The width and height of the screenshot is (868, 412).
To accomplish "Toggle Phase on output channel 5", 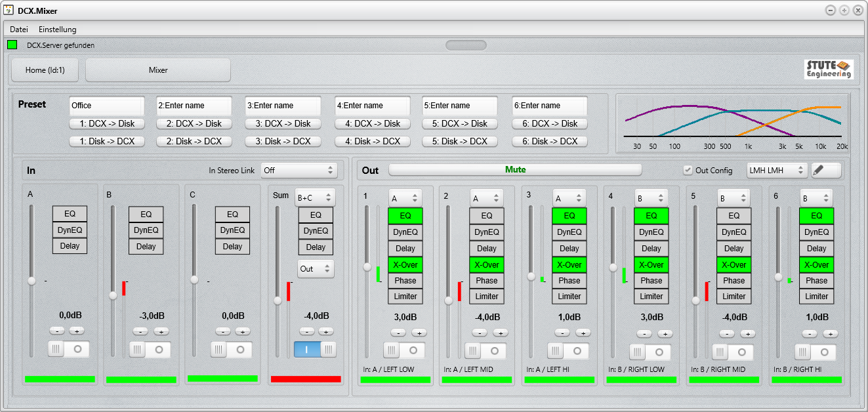I will click(734, 280).
